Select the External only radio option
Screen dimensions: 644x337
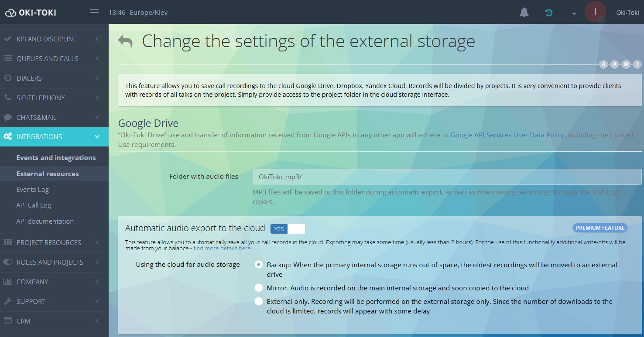259,301
